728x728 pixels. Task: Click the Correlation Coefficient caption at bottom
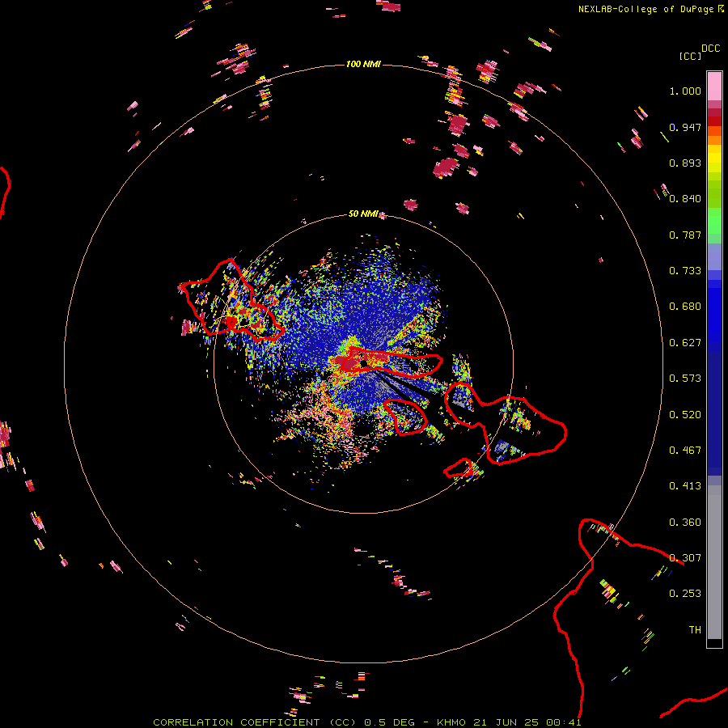(366, 722)
